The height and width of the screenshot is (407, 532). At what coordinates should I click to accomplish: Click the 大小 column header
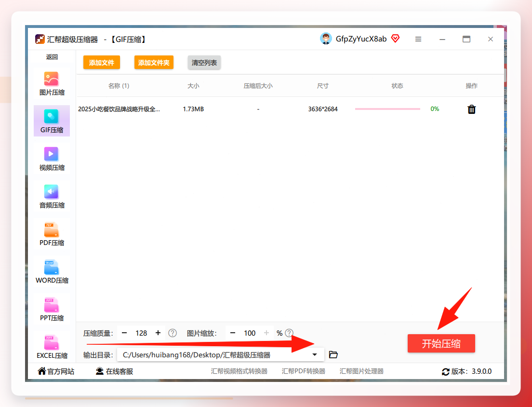(x=193, y=86)
